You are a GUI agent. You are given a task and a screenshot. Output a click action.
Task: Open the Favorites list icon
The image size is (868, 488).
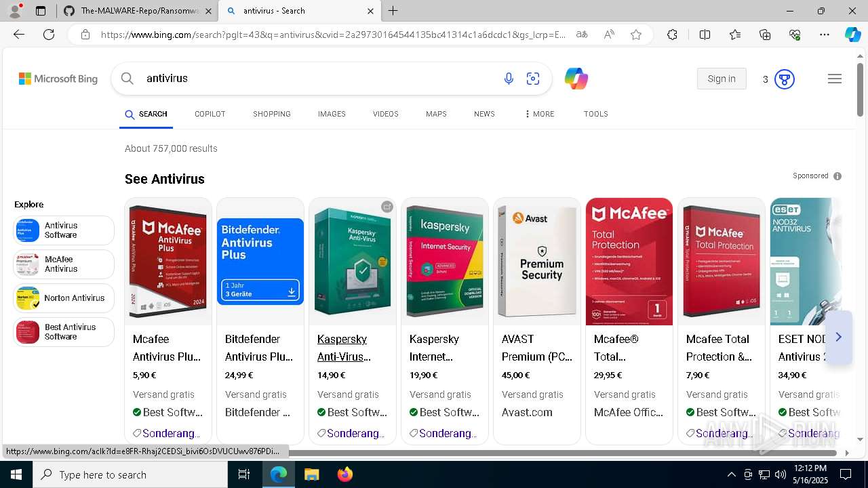pos(735,35)
